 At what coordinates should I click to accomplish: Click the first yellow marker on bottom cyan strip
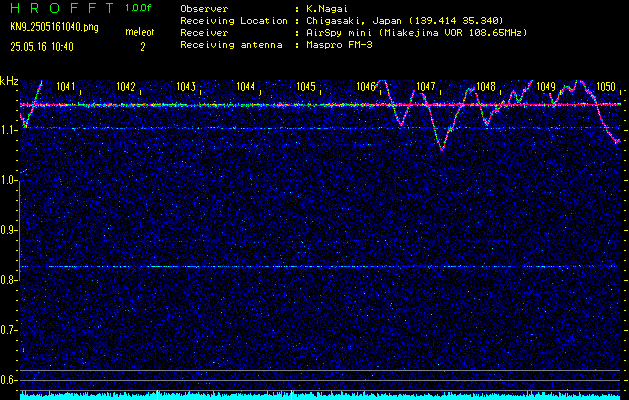[x=157, y=394]
